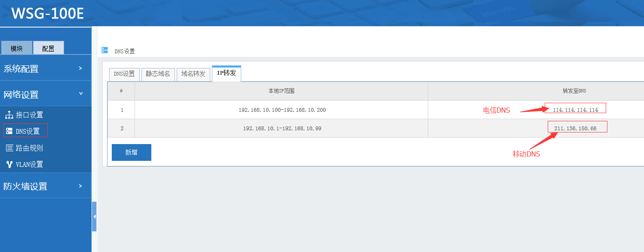Expand the 防火墙设置 section

pyautogui.click(x=80, y=186)
